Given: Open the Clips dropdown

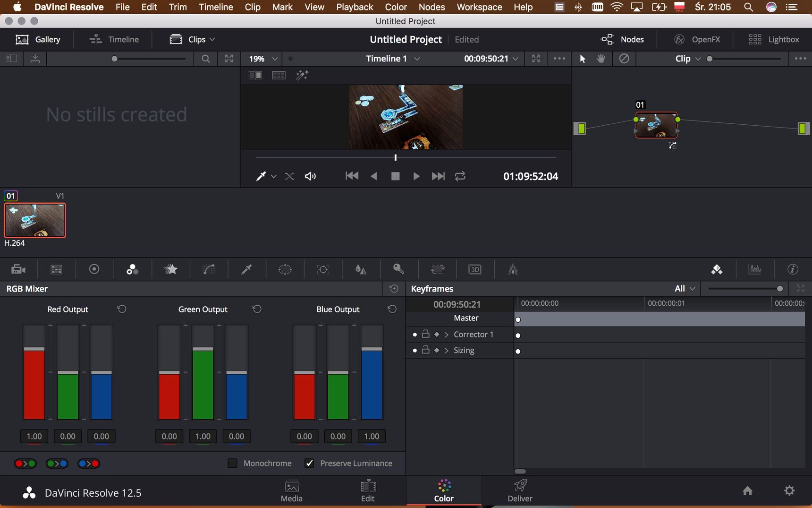Looking at the screenshot, I should [x=193, y=39].
